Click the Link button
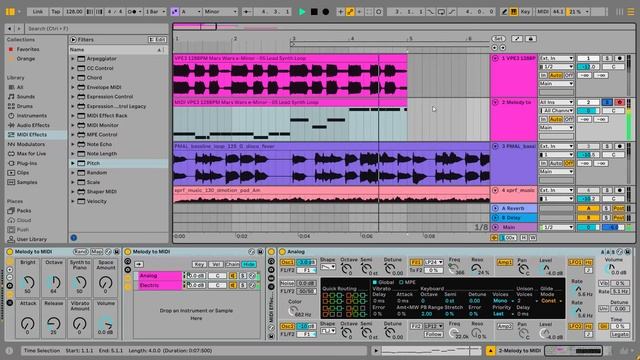640x360 pixels. click(38, 12)
